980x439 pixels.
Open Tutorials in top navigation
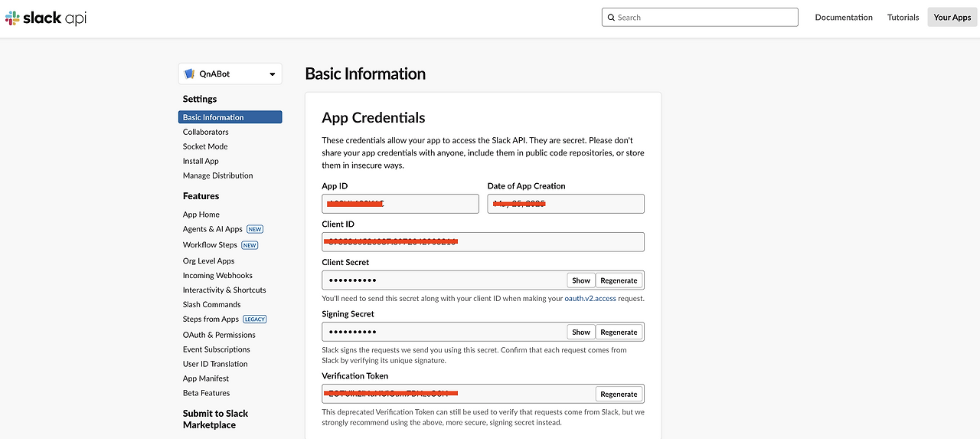pyautogui.click(x=903, y=17)
